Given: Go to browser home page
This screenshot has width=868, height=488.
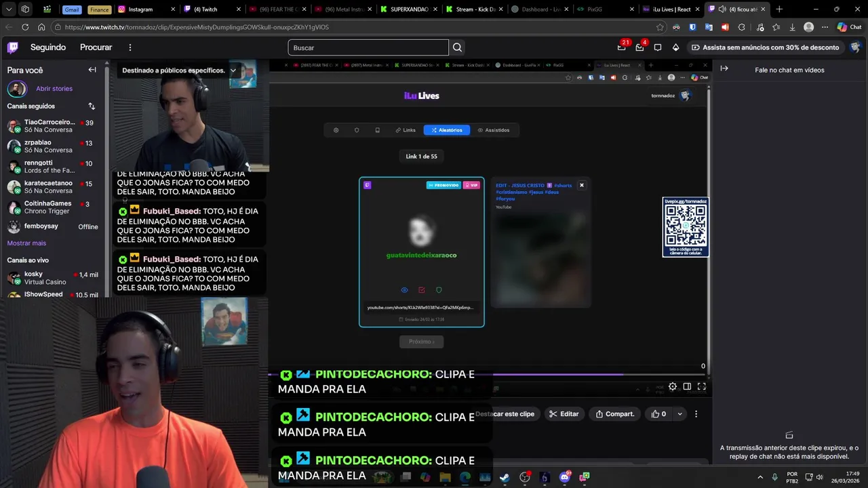Looking at the screenshot, I should point(41,27).
